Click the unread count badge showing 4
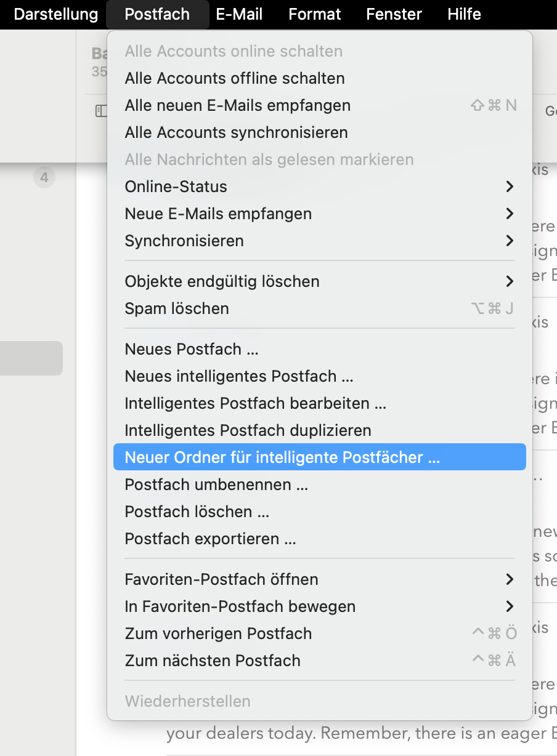The image size is (557, 756). pos(44,178)
